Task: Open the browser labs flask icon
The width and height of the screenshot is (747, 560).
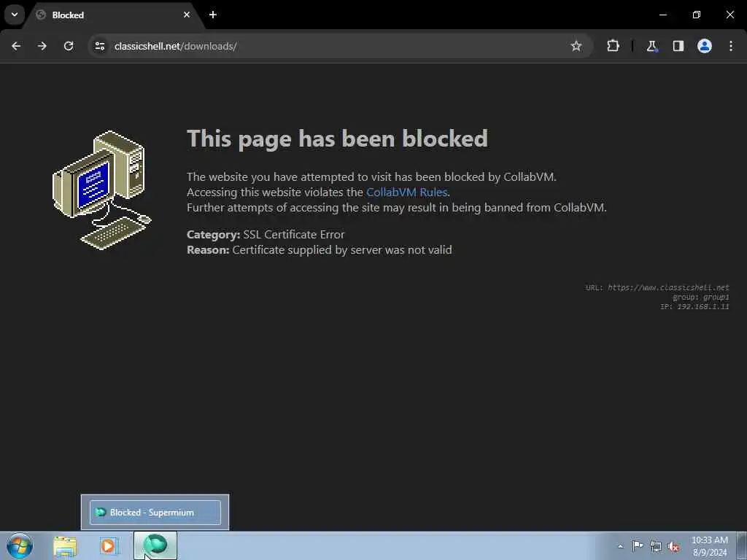Action: 651,46
